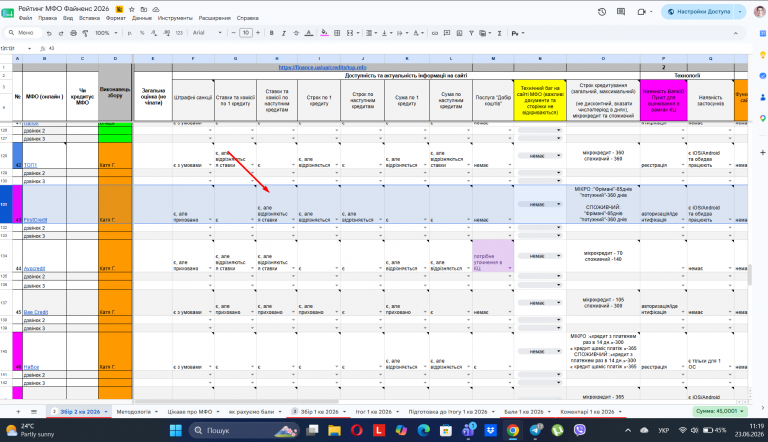Viewport: 768px width, 442px height.
Task: Click the Windows Start button
Action: [x=175, y=430]
